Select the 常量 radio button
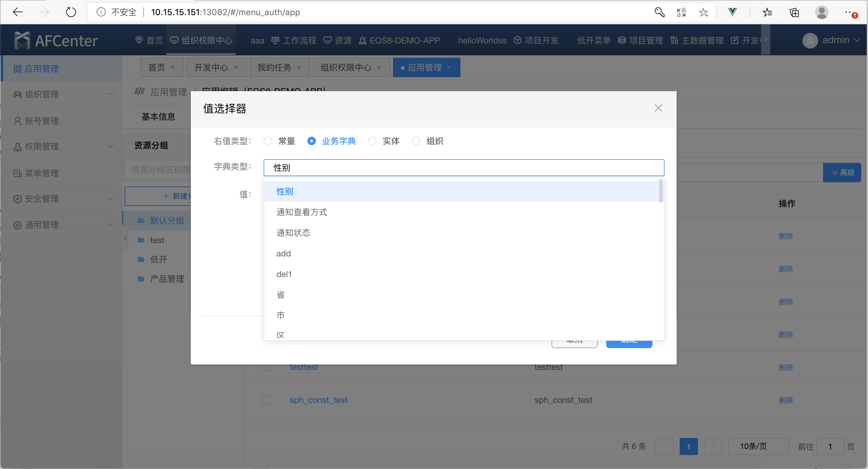 [268, 141]
